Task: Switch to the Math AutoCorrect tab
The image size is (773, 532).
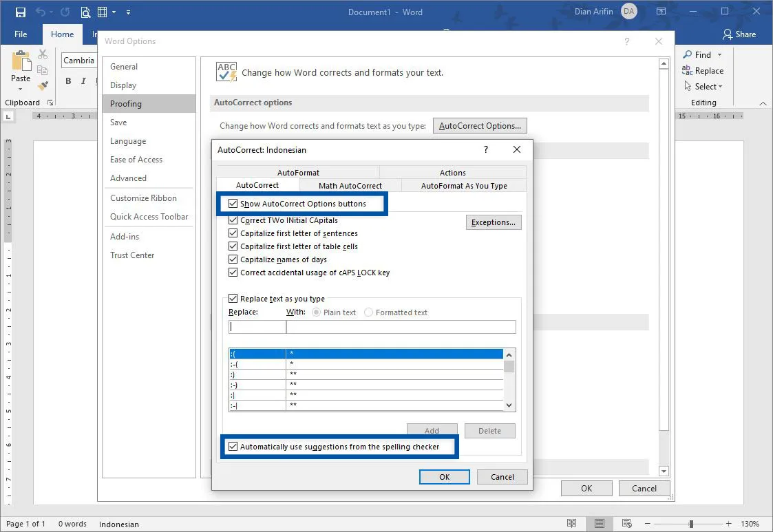Action: pos(350,185)
